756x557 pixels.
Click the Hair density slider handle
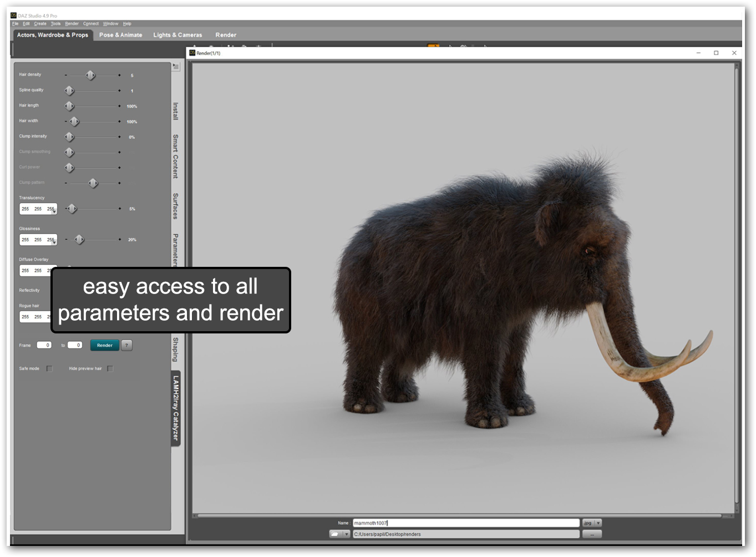point(90,75)
